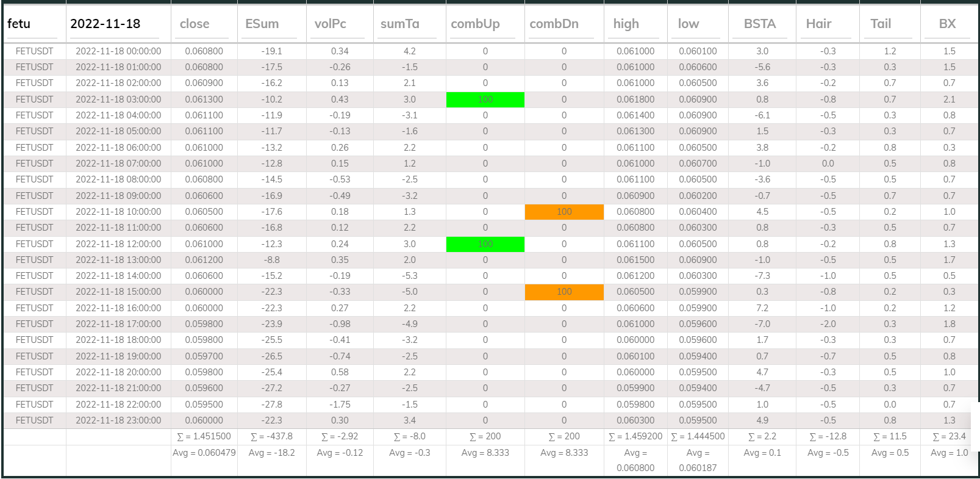Click volPc value -0.53
Viewport: 980px width, 479px height.
tap(340, 179)
